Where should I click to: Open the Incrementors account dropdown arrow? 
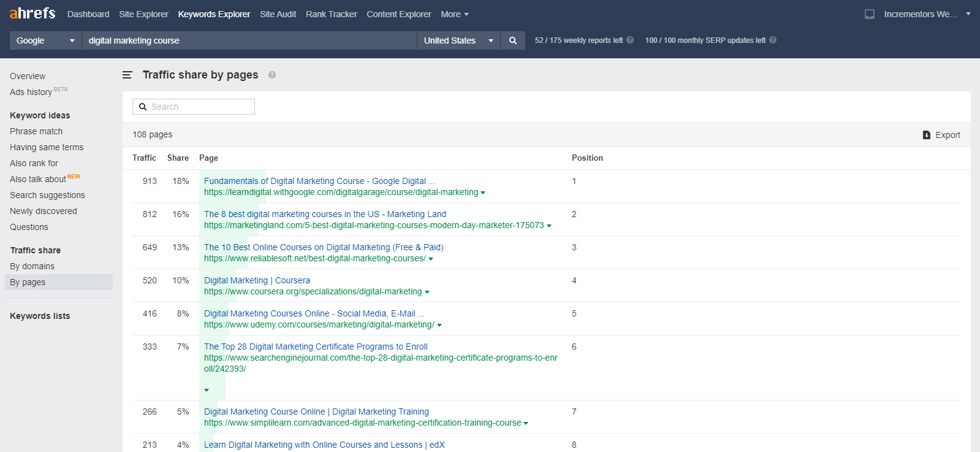point(968,14)
